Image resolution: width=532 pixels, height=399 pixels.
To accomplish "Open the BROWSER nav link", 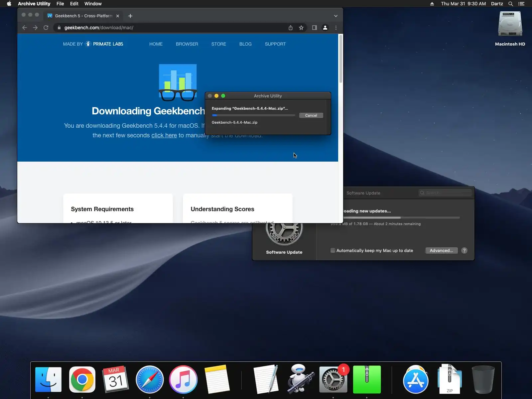I will tap(187, 44).
